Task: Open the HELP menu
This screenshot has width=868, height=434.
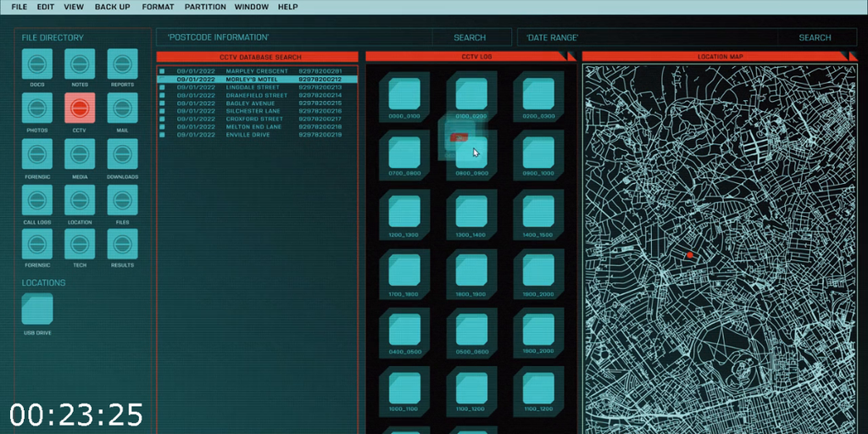Action: (288, 7)
